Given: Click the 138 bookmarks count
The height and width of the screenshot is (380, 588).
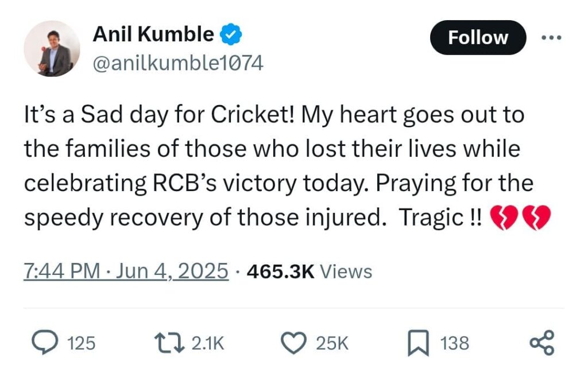Looking at the screenshot, I should pyautogui.click(x=455, y=343).
